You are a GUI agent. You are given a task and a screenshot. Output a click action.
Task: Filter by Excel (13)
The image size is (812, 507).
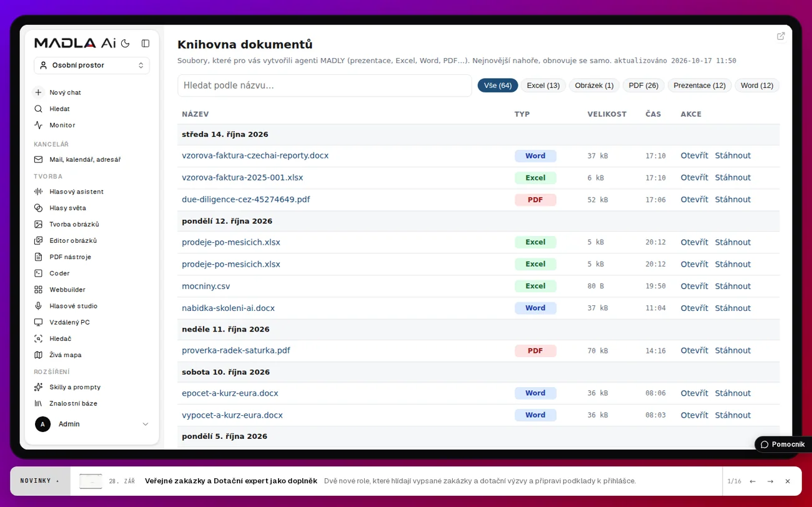click(543, 86)
